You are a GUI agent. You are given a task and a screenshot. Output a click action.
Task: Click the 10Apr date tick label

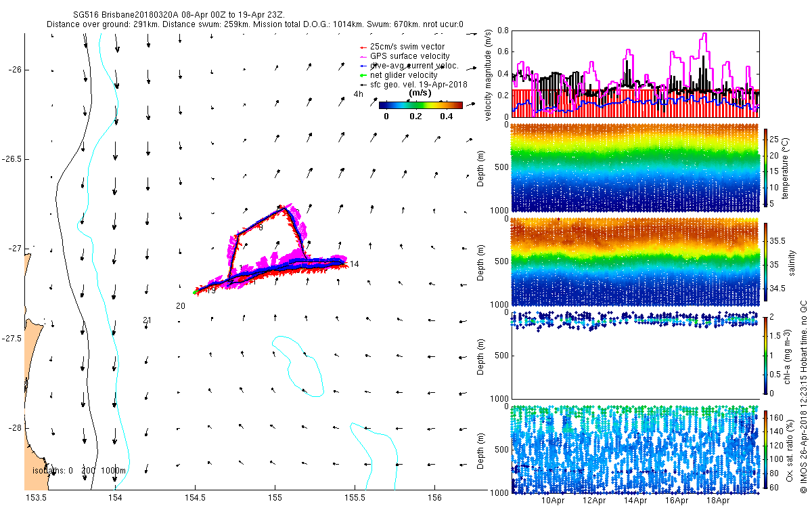tap(554, 501)
